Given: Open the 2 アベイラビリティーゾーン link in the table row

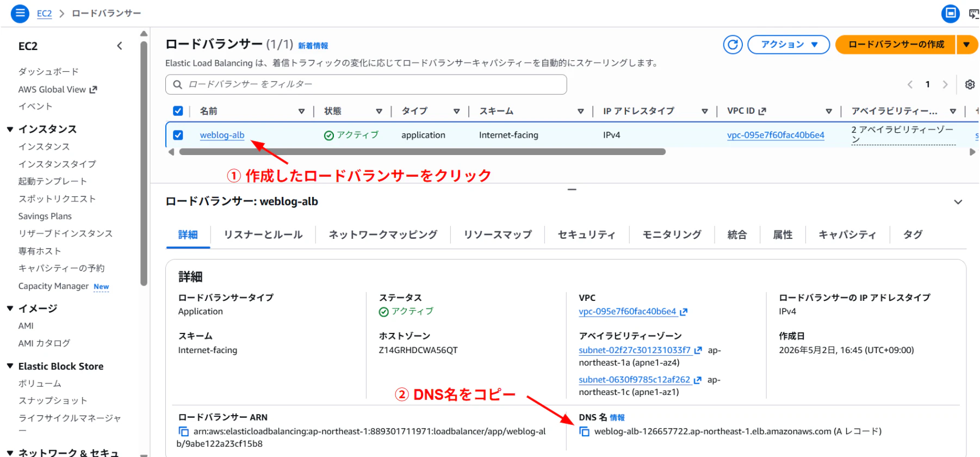Looking at the screenshot, I should (x=903, y=135).
